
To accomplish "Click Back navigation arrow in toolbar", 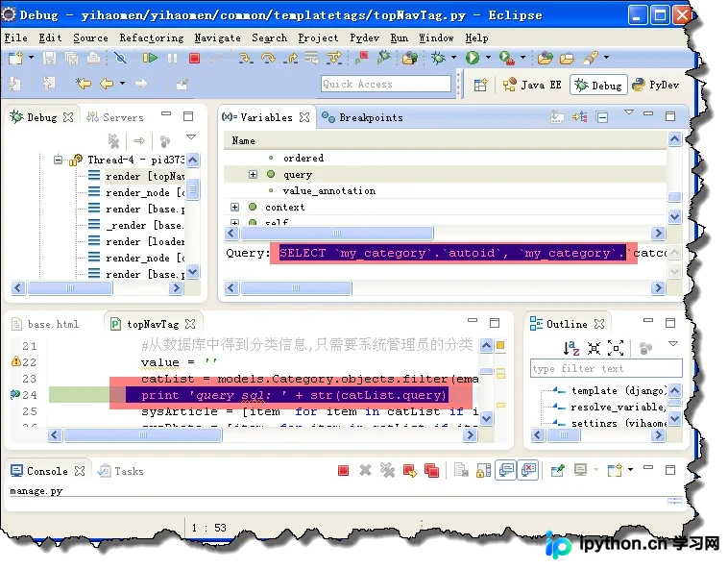I will click(107, 84).
